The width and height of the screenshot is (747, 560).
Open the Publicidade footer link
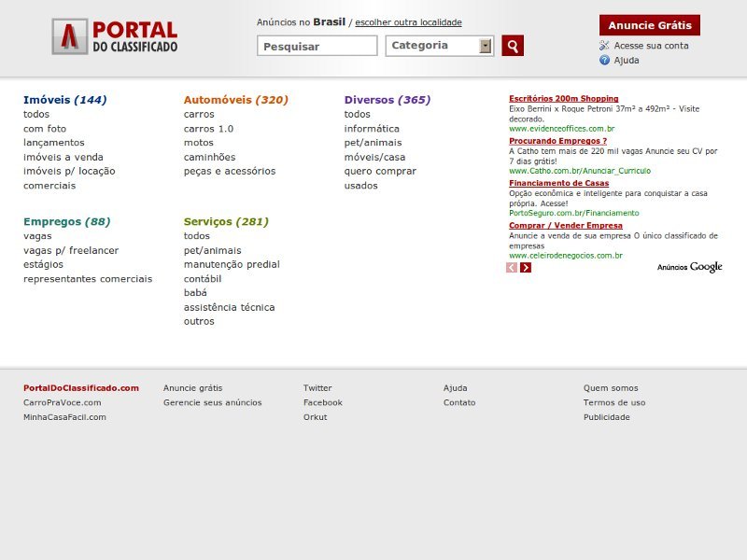point(607,417)
